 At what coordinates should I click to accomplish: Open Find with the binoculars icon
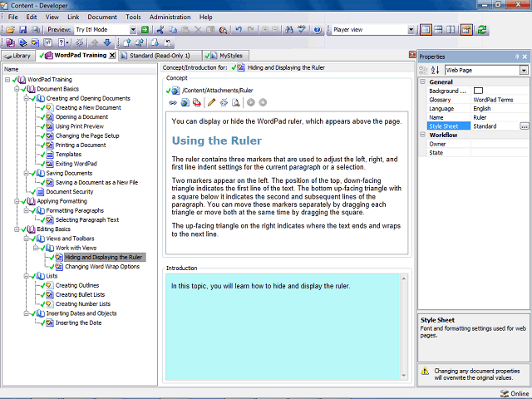[289, 30]
